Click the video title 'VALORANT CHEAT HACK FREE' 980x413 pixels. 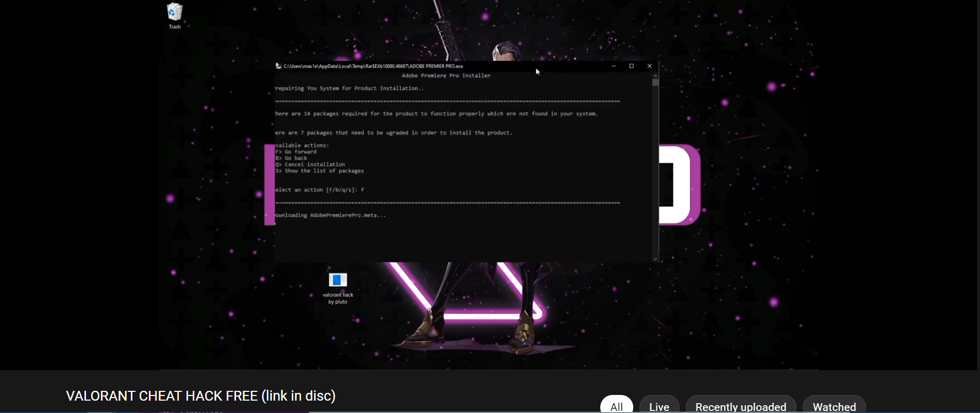(201, 396)
